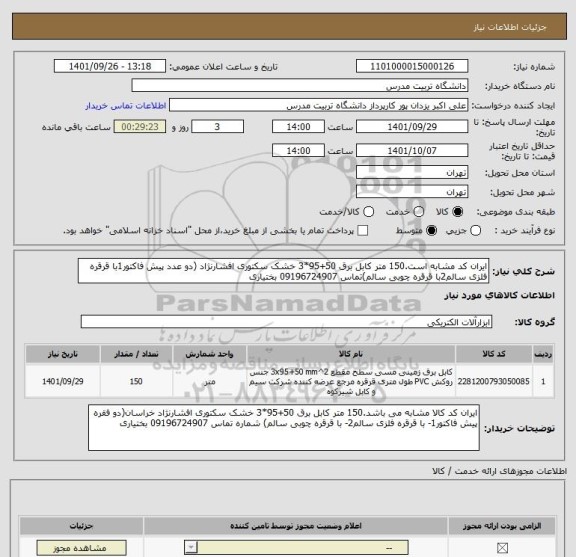
Task: Click the اعلام وضعیت مجوز توسط تامین کننده header
Action: (296, 526)
